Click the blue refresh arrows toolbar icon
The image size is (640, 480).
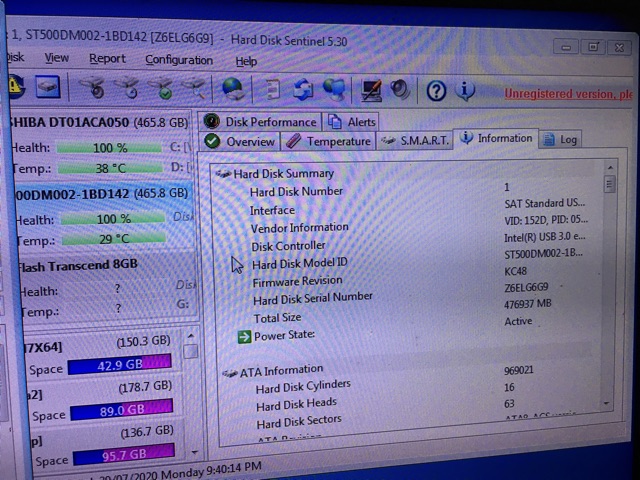pos(302,90)
